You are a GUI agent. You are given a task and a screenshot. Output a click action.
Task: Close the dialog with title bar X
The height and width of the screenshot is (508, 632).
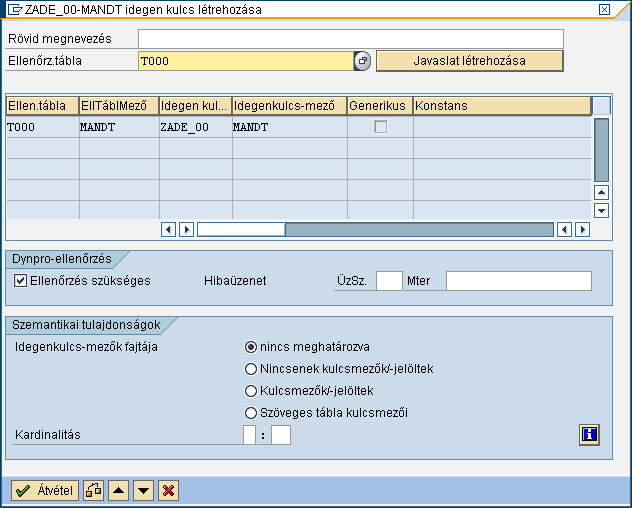[x=604, y=9]
